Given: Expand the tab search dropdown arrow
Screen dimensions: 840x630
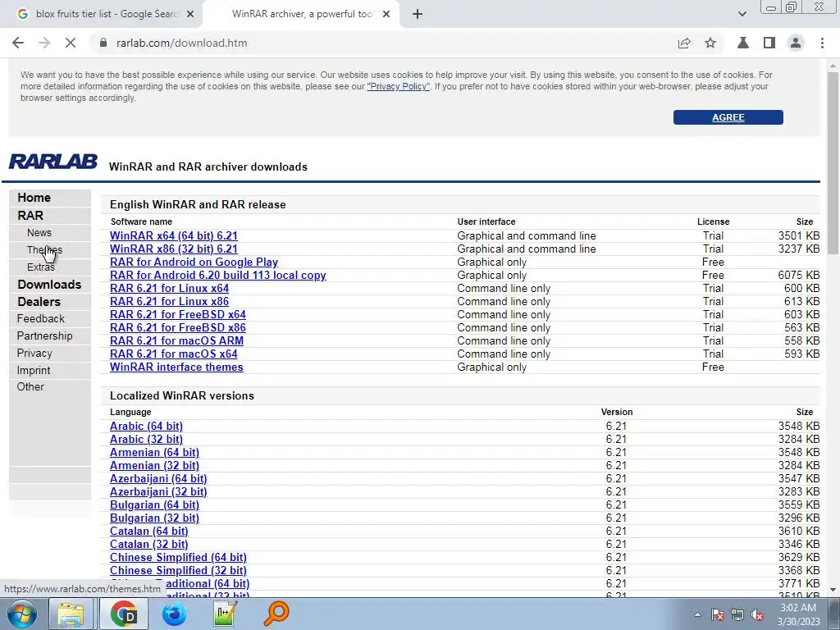Looking at the screenshot, I should pyautogui.click(x=742, y=15).
